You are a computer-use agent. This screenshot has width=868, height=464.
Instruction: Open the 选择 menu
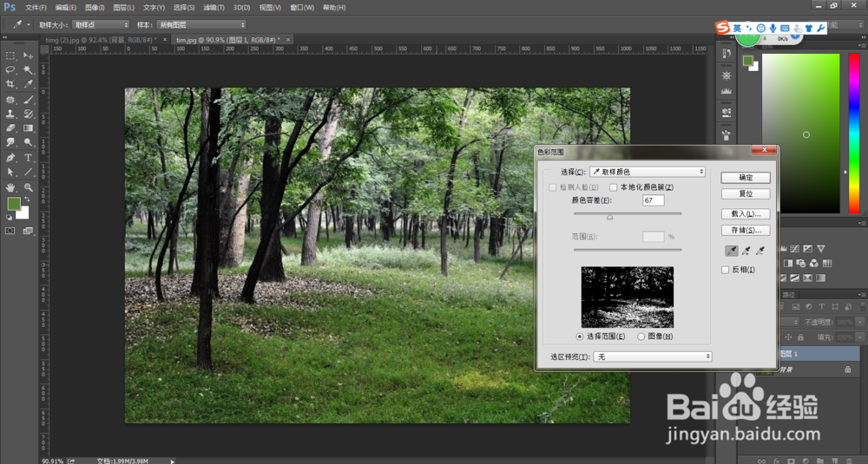[x=184, y=8]
